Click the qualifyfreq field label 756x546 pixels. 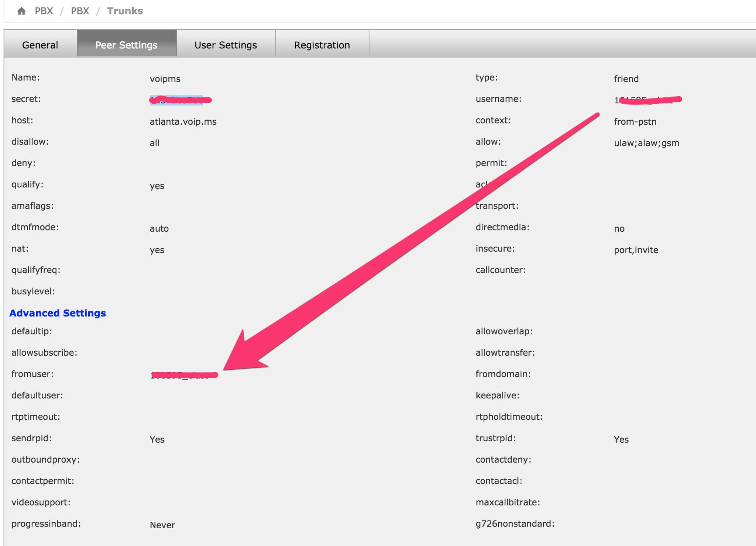(36, 270)
